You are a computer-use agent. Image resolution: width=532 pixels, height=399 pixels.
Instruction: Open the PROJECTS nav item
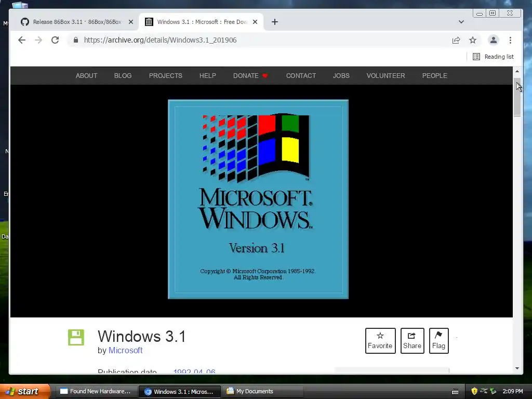pos(166,76)
